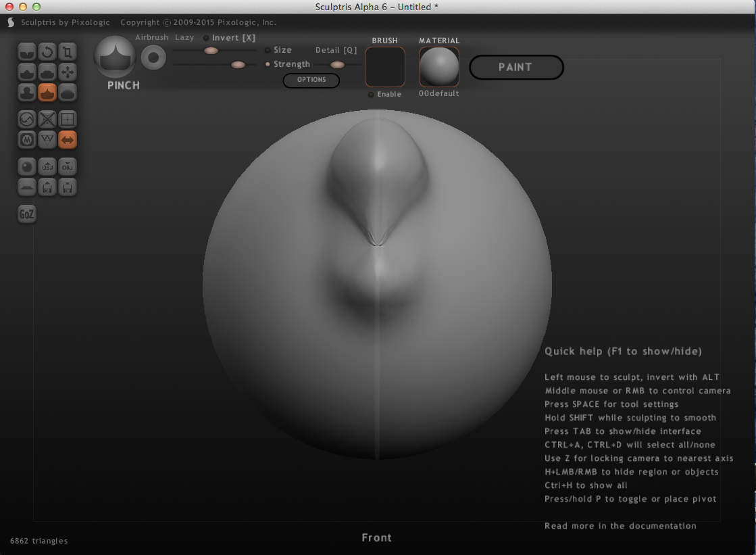Screen dimensions: 756x555
Task: Enable the brush alpha checkbox
Action: coord(371,95)
